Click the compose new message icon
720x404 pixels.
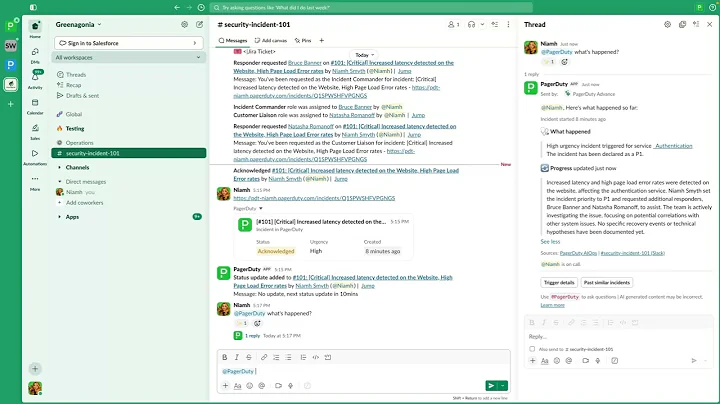tap(199, 24)
